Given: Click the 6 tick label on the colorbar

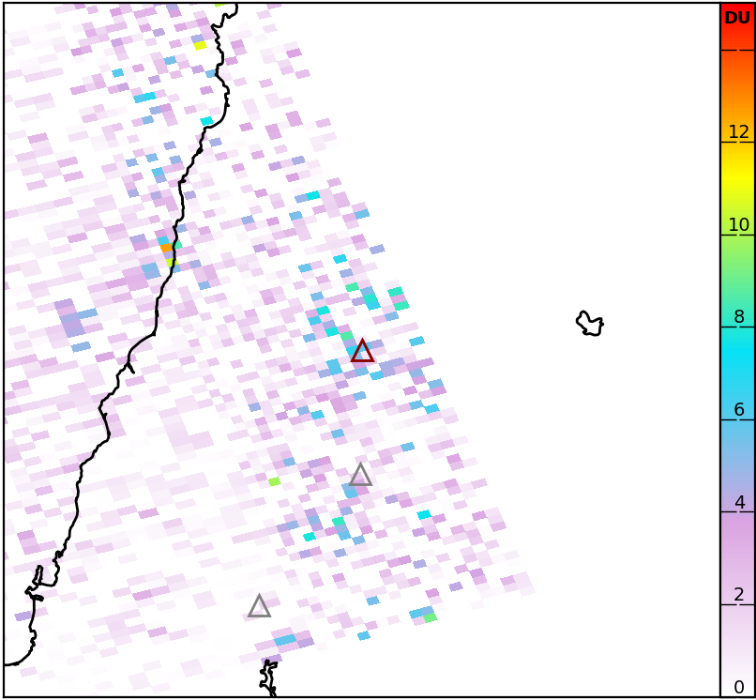Looking at the screenshot, I should pos(739,410).
